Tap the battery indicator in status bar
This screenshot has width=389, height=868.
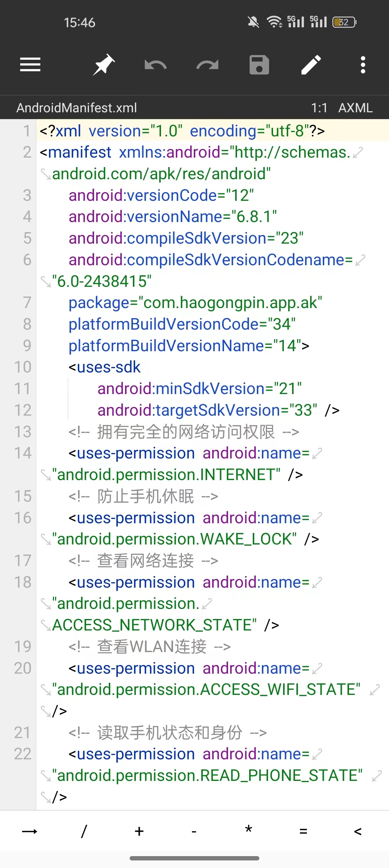344,22
